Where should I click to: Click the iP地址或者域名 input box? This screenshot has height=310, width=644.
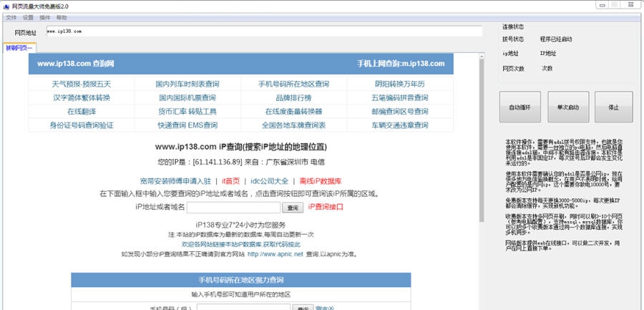pyautogui.click(x=233, y=207)
